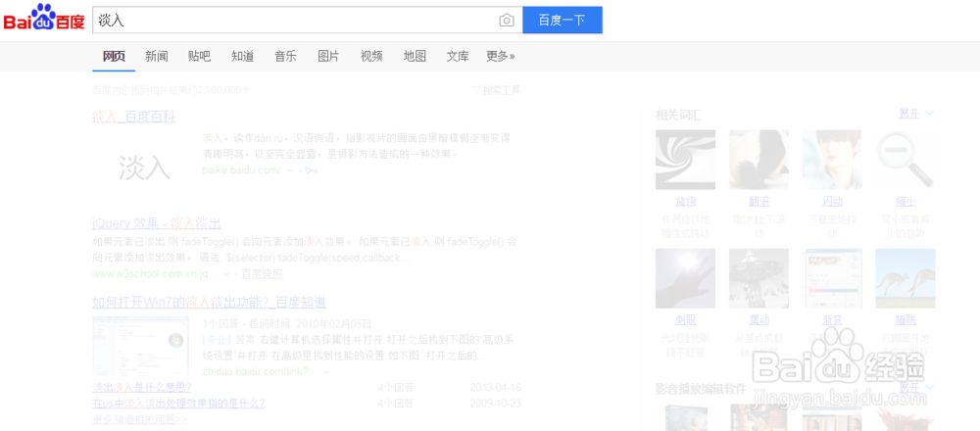Expand the 影音播放编辑软件 section with 展开
Screen dimensions: 980x431
(x=916, y=387)
